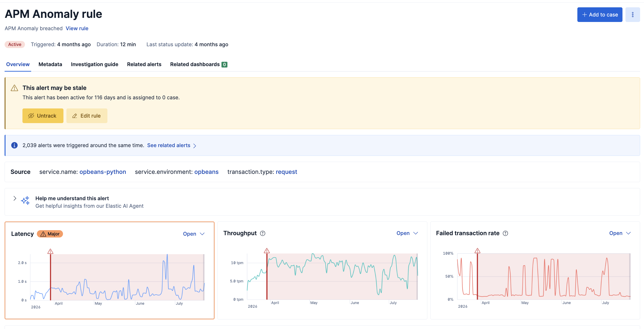
Task: Click the 2.0 s label on Latency axis
Action: [x=22, y=263]
